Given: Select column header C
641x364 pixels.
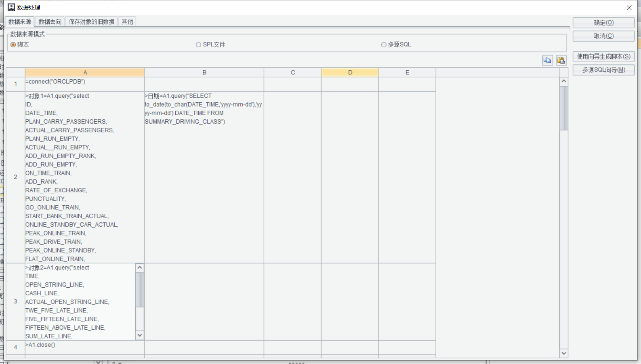Looking at the screenshot, I should coord(293,72).
